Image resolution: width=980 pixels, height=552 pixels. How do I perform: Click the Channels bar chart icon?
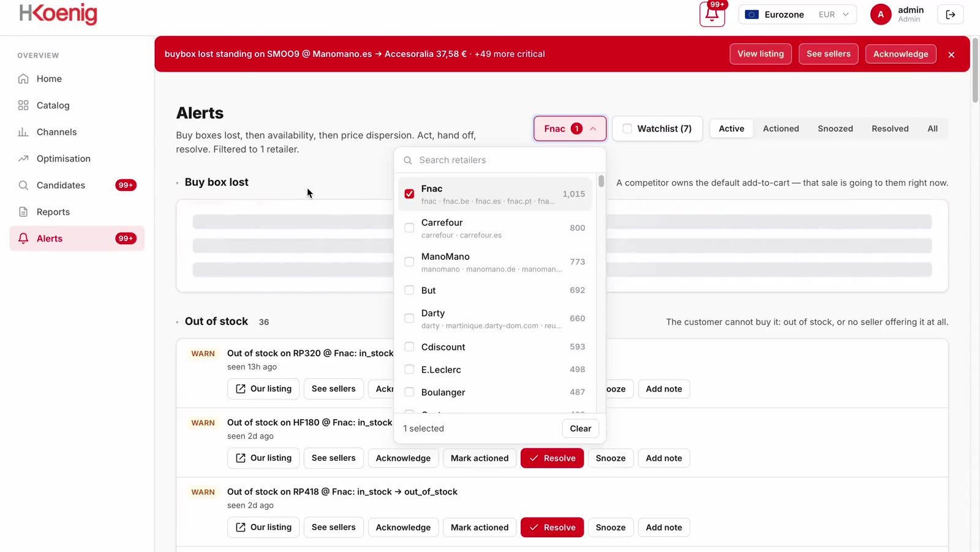pos(23,132)
